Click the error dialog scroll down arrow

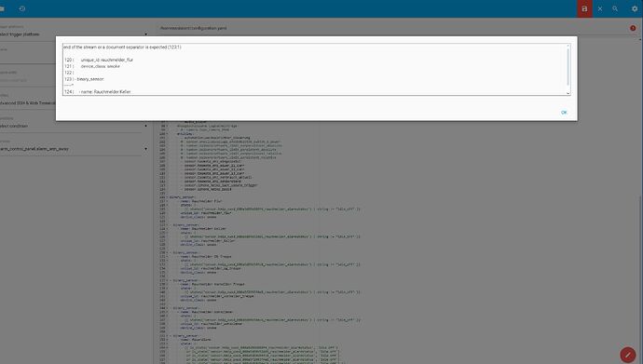pyautogui.click(x=568, y=93)
